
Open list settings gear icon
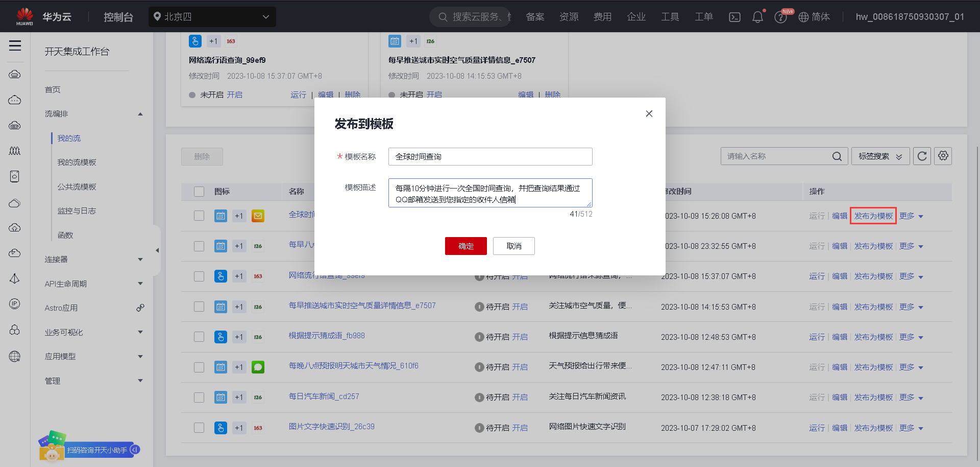click(943, 156)
